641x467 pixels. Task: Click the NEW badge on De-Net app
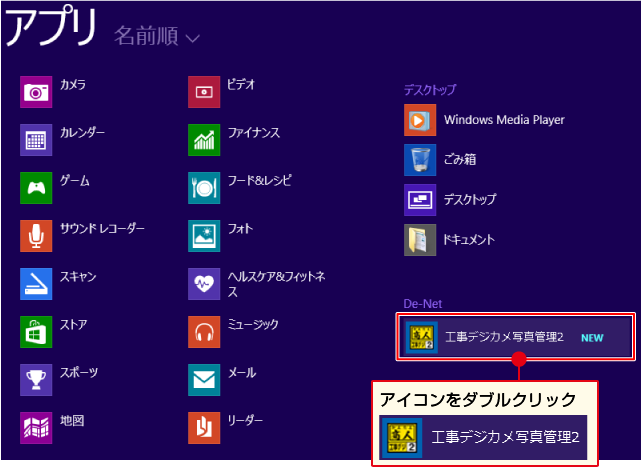(592, 338)
